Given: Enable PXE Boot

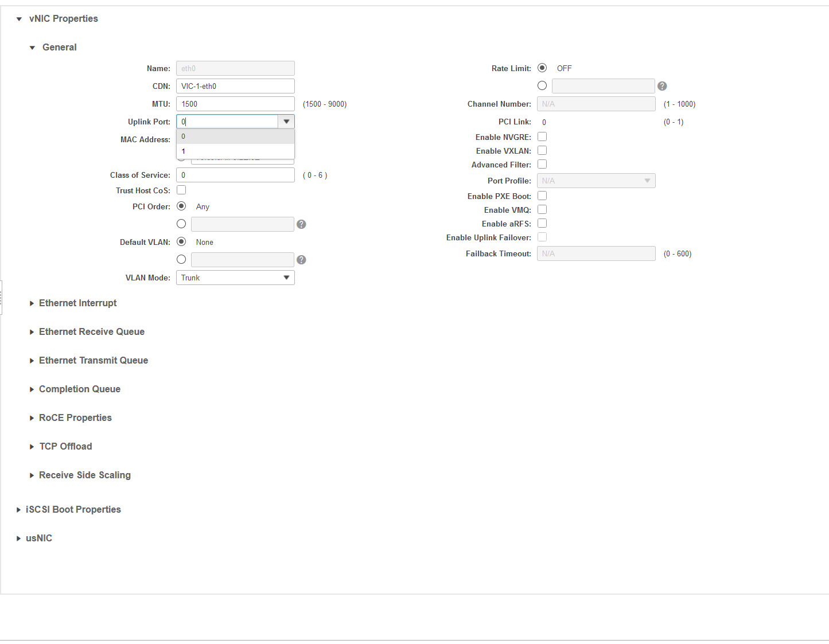Looking at the screenshot, I should click(542, 195).
